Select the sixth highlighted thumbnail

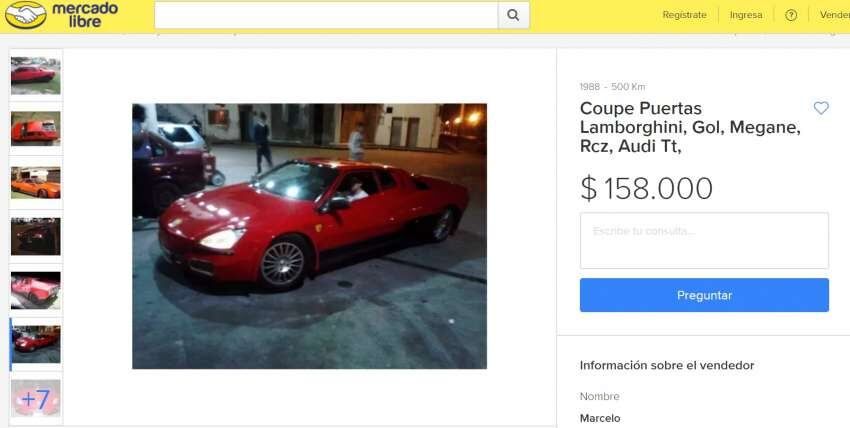36,344
